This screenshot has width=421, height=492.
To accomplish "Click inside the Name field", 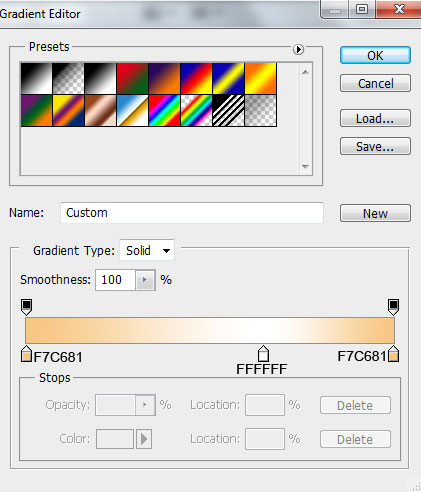I will coord(192,213).
